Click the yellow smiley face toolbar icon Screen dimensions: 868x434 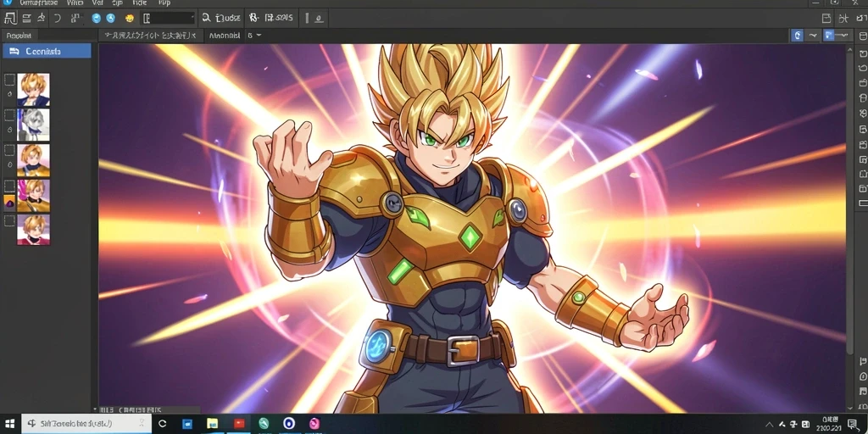(130, 19)
